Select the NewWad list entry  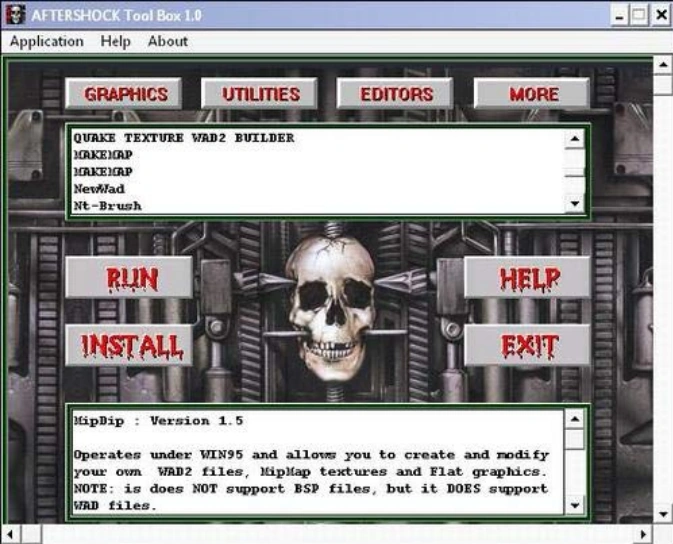pyautogui.click(x=99, y=189)
